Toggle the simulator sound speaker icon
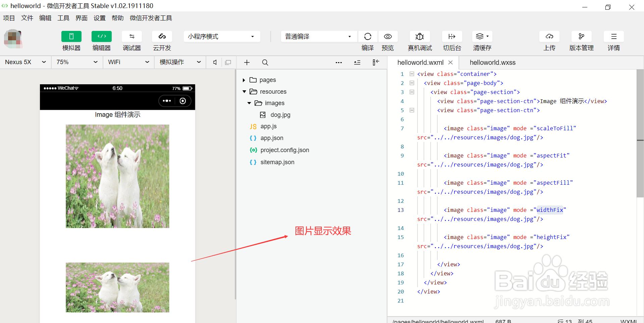644x323 pixels. 215,62
